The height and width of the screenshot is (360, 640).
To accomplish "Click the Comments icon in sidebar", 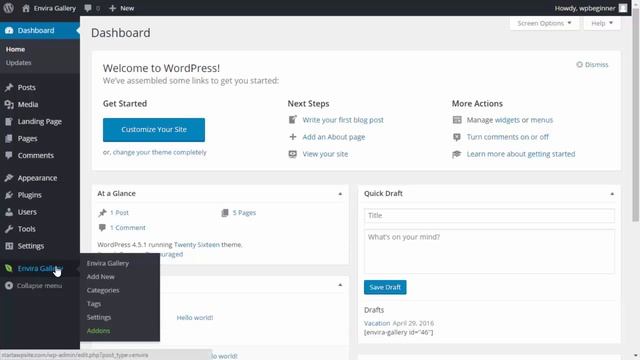I will point(9,156).
